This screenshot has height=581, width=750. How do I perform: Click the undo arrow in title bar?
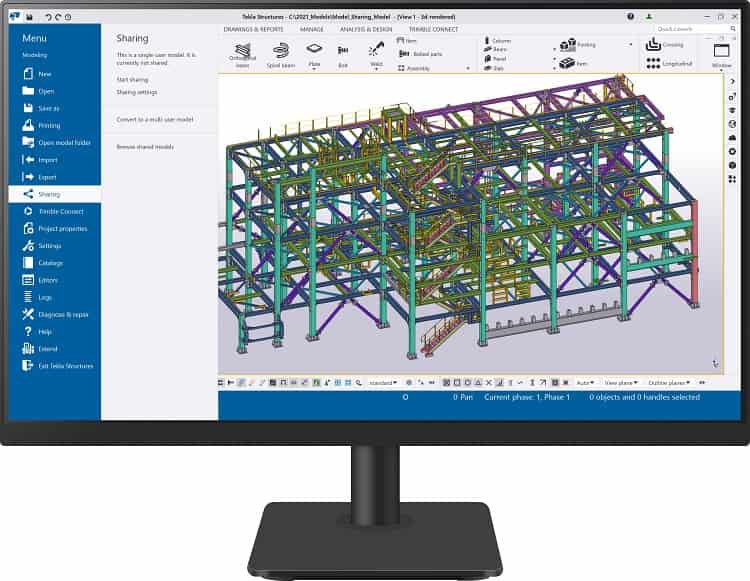49,16
